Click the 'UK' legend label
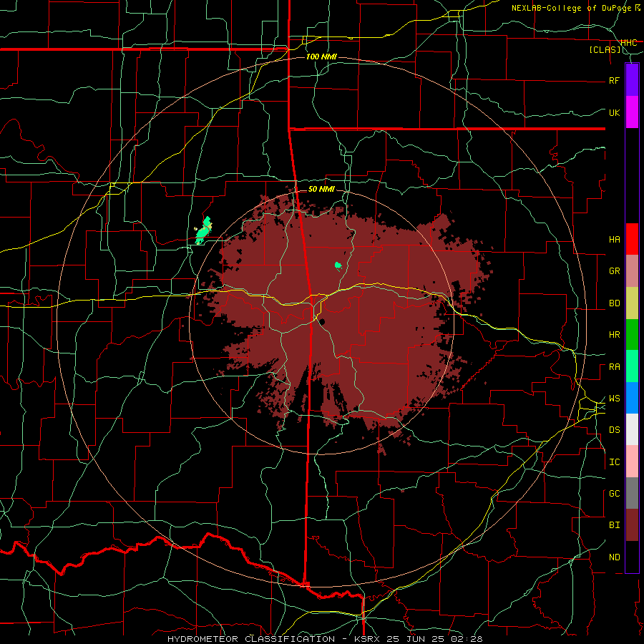644x644 pixels. [615, 112]
